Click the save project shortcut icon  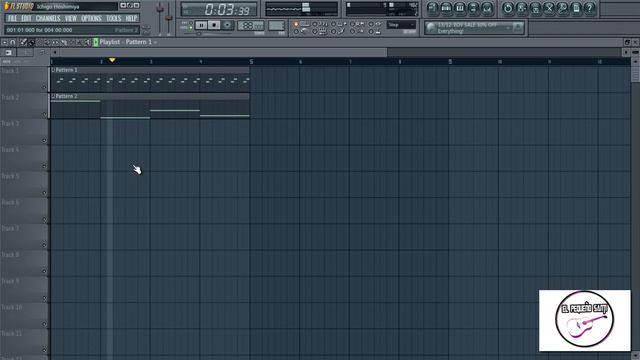tap(522, 8)
